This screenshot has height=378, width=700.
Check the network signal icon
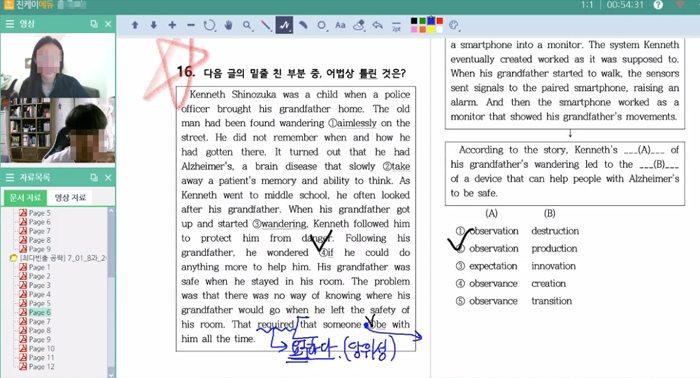(679, 5)
